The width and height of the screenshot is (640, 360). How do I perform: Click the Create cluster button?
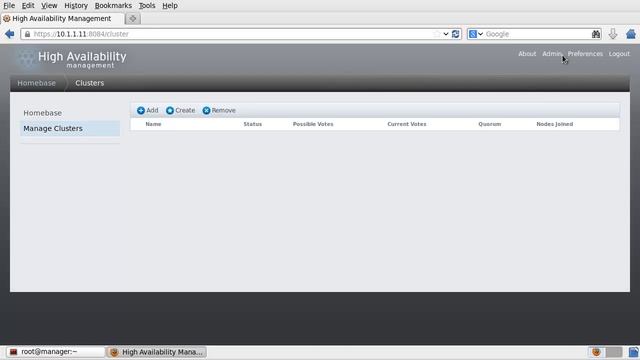point(180,111)
